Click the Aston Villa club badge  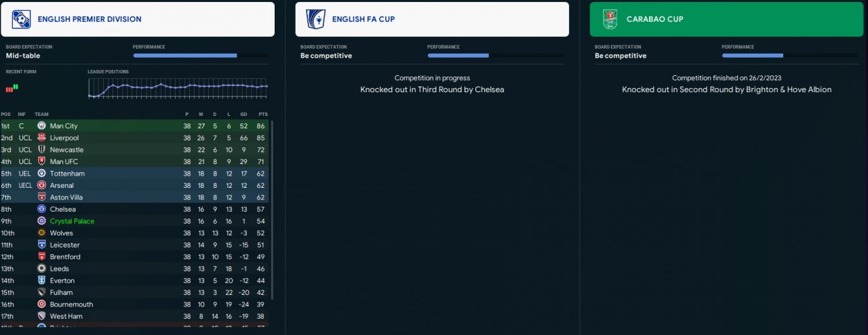coord(41,197)
